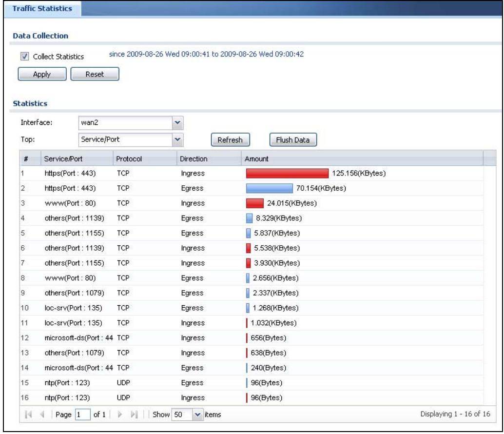Go to first page icon
The height and width of the screenshot is (434, 504).
point(28,414)
